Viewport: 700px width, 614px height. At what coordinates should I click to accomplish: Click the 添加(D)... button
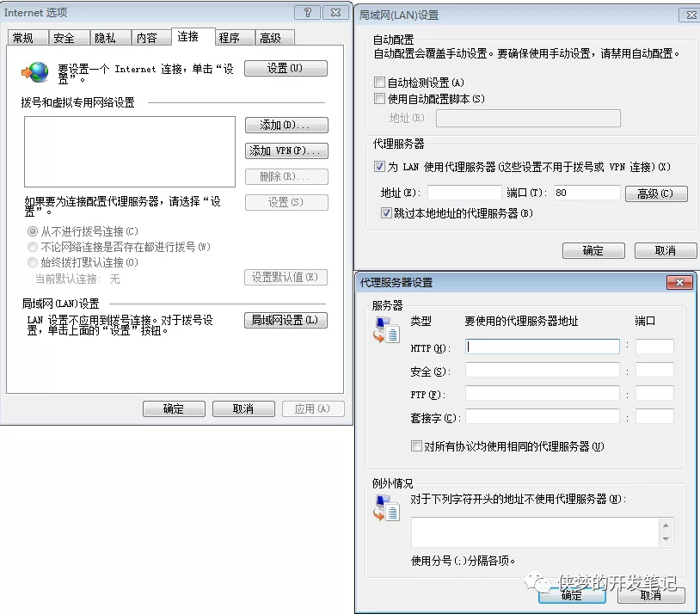point(286,125)
